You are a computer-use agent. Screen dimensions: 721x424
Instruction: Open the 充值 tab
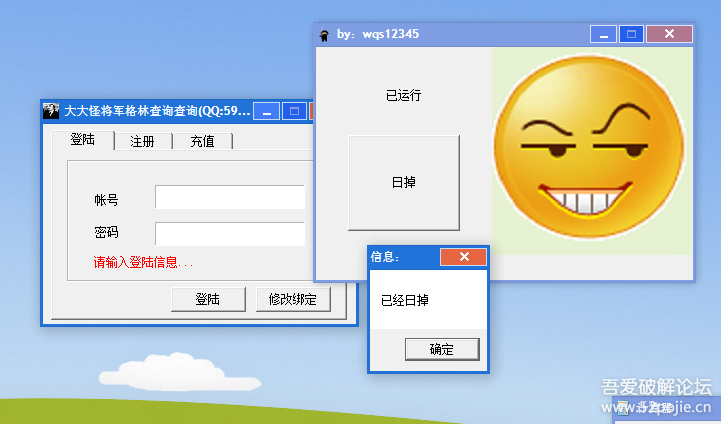click(x=203, y=141)
